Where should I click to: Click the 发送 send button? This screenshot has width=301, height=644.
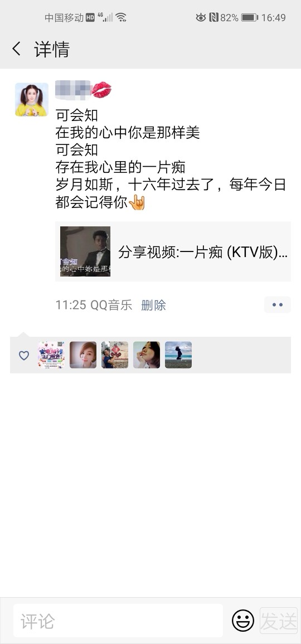click(278, 621)
